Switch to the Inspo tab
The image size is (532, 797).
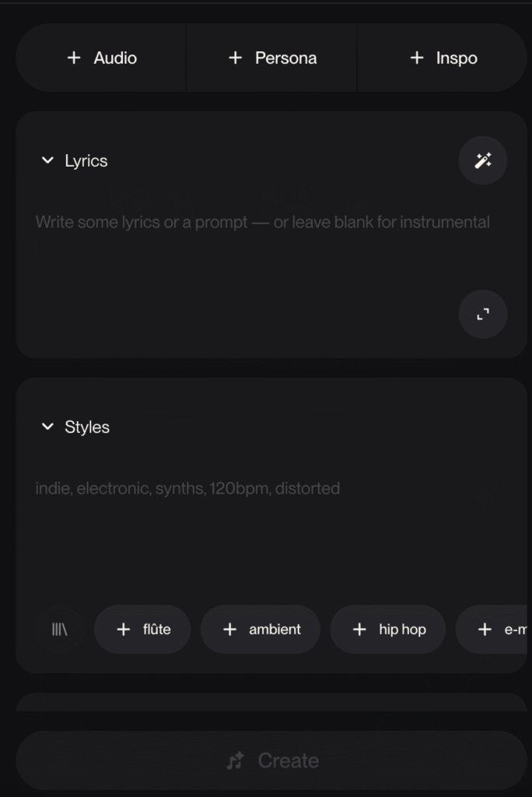click(442, 57)
